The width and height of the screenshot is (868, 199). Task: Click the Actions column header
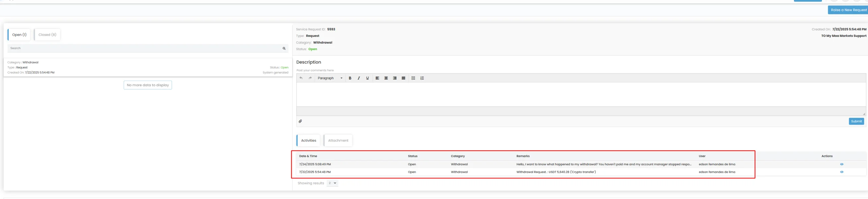826,156
